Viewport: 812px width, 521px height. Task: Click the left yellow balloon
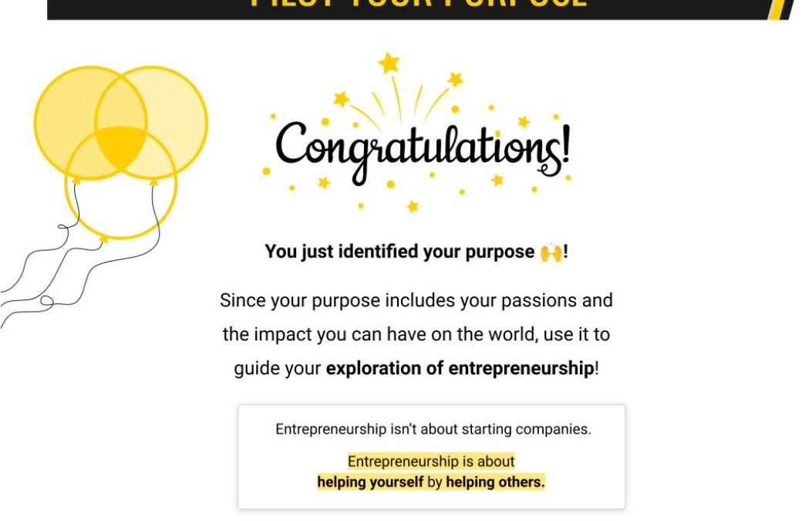tap(66, 116)
